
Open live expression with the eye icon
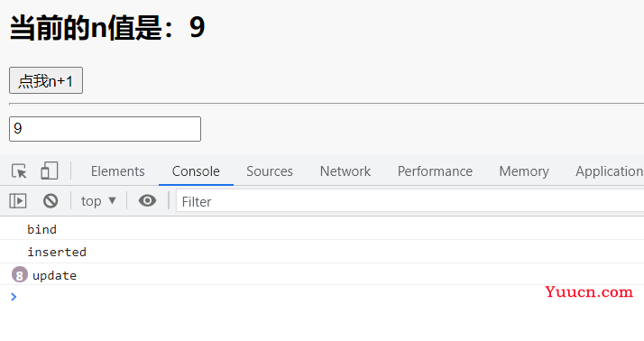click(147, 200)
